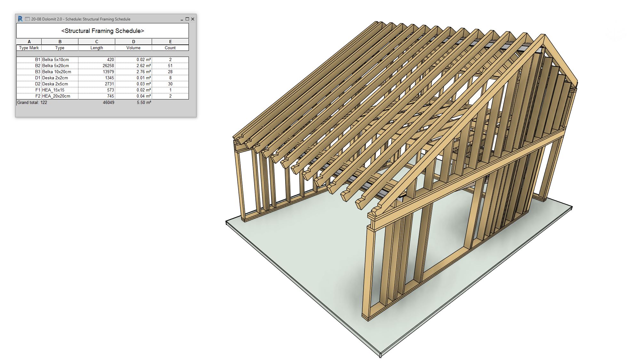
Task: Maximize the schedule window
Action: [x=187, y=19]
